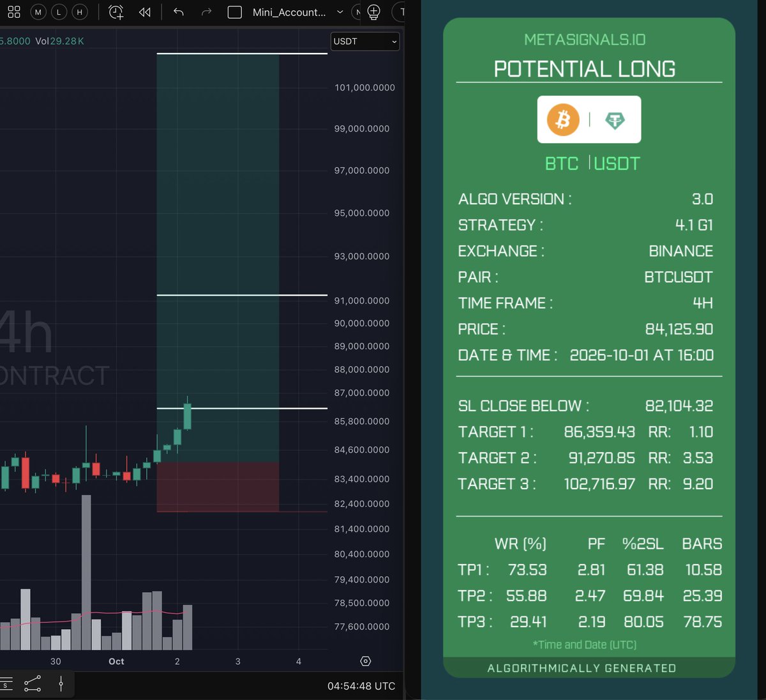This screenshot has width=766, height=700.
Task: Click the TP2 win rate 55.88
Action: [x=526, y=596]
